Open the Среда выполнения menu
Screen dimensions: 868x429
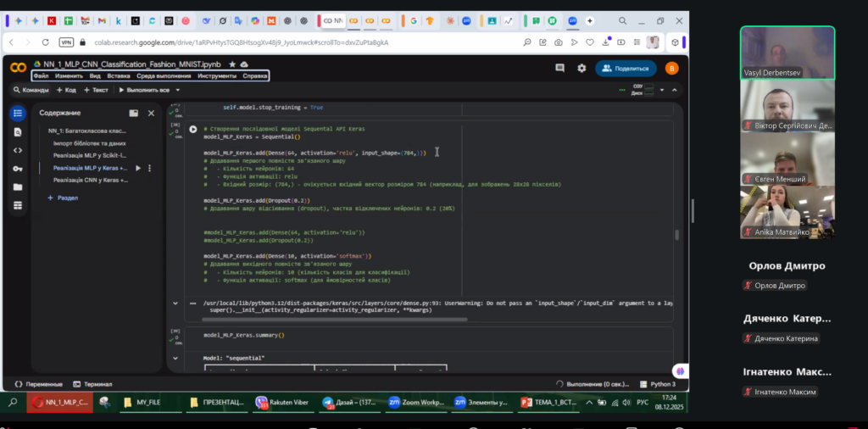(x=164, y=76)
